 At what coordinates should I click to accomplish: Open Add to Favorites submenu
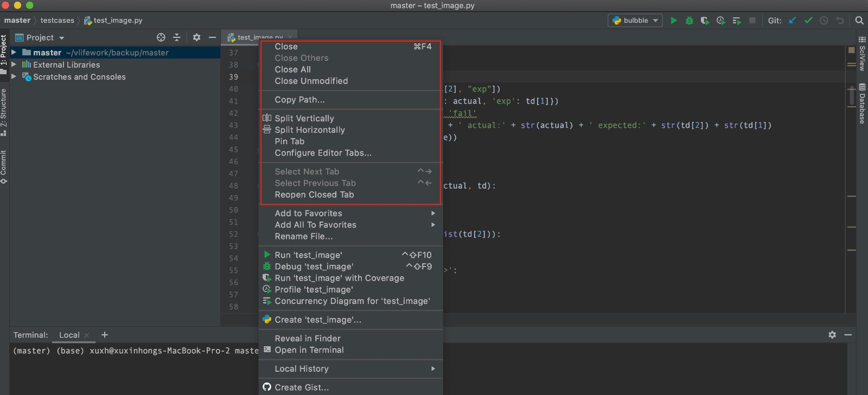pos(350,213)
